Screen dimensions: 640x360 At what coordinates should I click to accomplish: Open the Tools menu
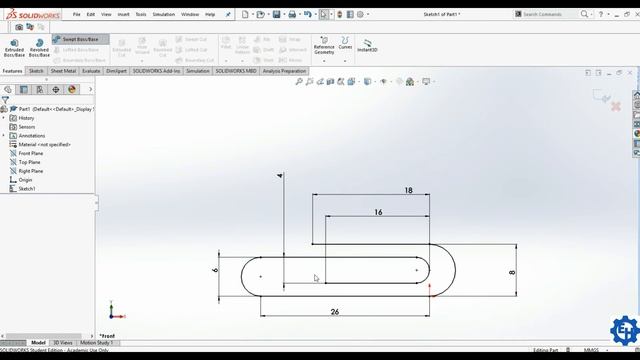coord(141,14)
